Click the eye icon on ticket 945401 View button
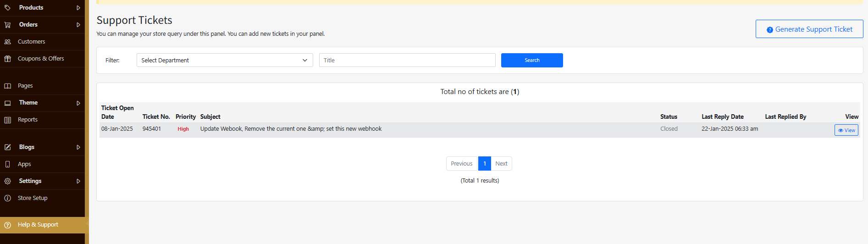Screen dimensions: 868x244 click(840, 131)
